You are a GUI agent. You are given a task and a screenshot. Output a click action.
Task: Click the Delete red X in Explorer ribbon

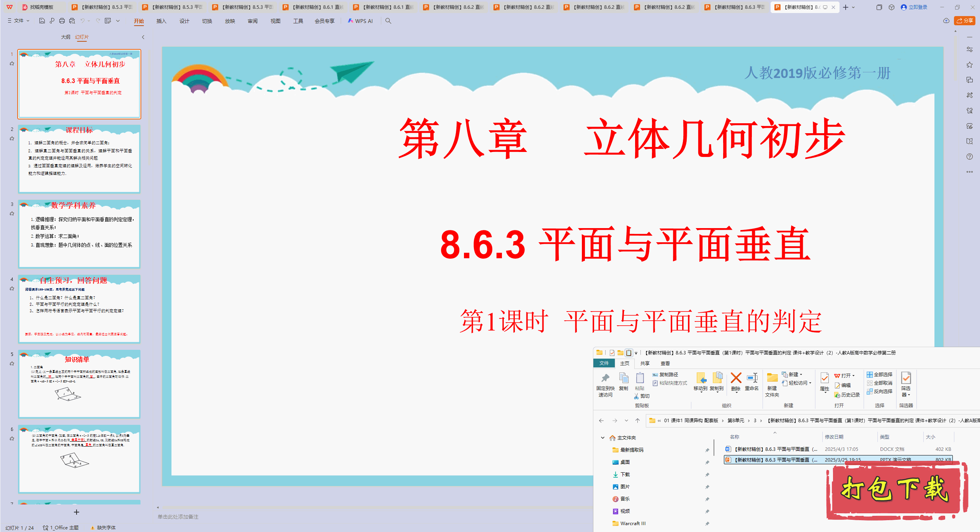click(736, 378)
